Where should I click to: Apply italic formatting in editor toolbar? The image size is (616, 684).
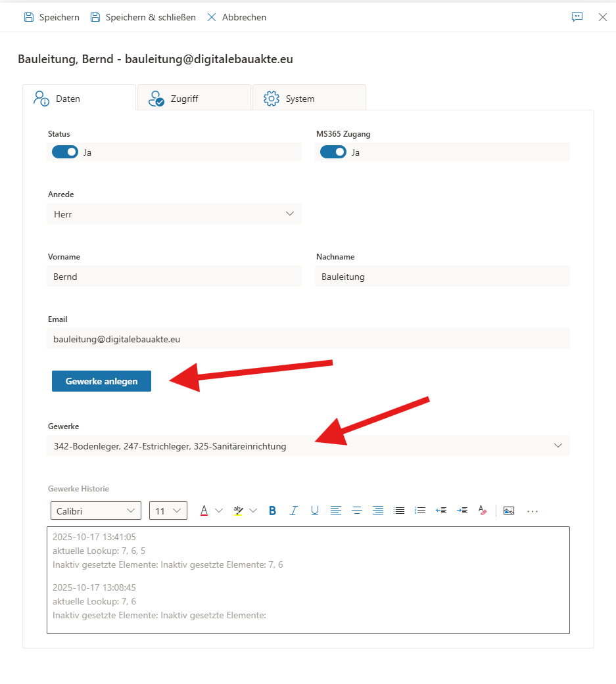pos(294,511)
